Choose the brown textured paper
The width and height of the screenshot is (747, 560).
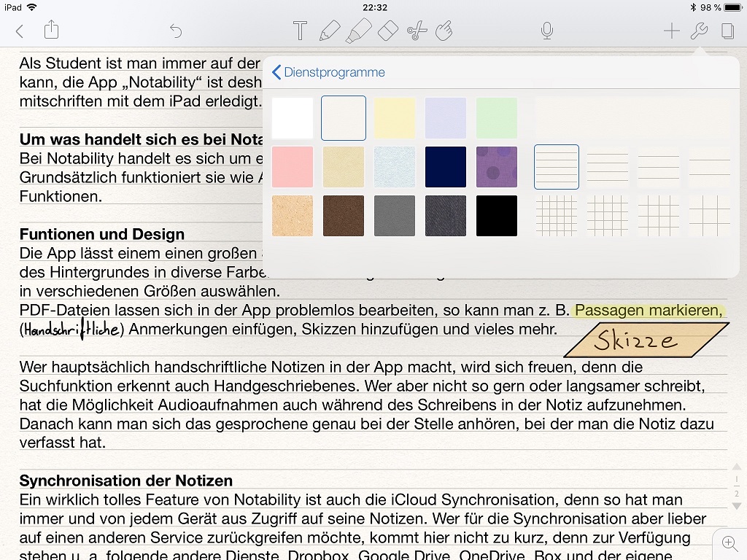pyautogui.click(x=344, y=216)
